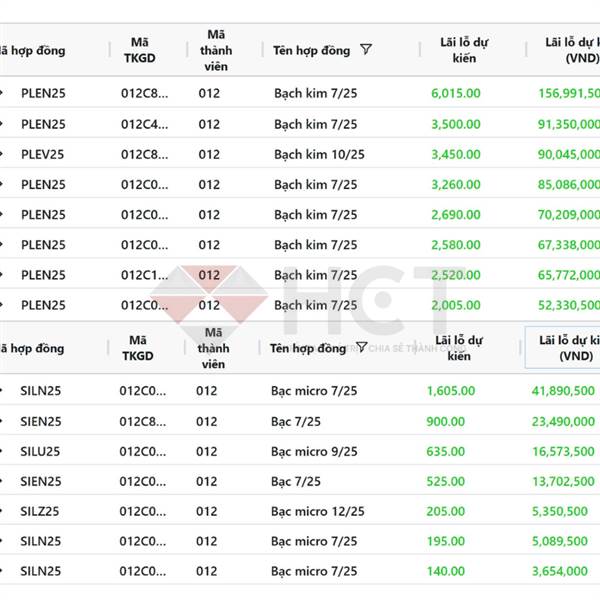The height and width of the screenshot is (600, 600).
Task: Select PLEN25 in the 6,015.00 row
Action: (x=43, y=93)
